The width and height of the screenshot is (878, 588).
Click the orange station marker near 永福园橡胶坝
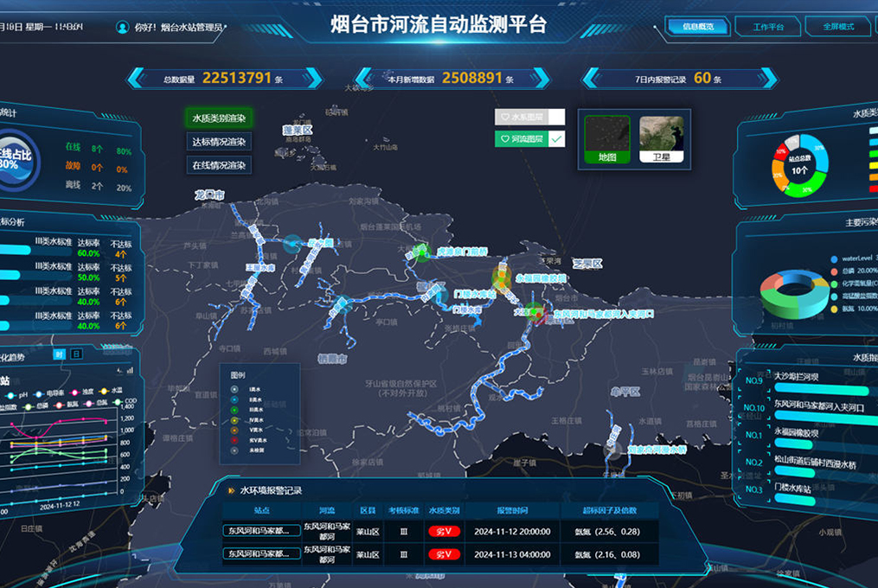(502, 278)
